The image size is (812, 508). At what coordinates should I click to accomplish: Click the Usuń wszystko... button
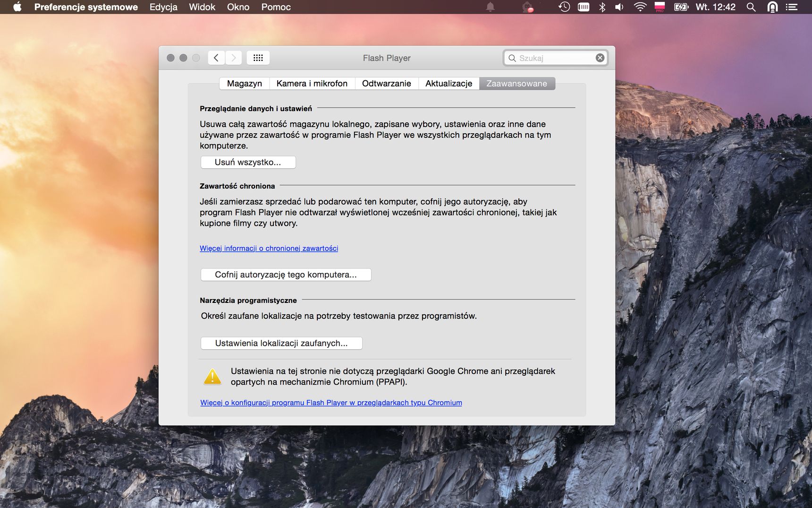tap(248, 162)
